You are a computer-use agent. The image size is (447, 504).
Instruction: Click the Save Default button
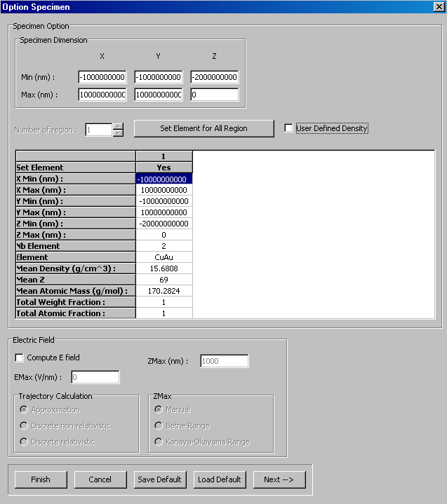[x=161, y=479]
